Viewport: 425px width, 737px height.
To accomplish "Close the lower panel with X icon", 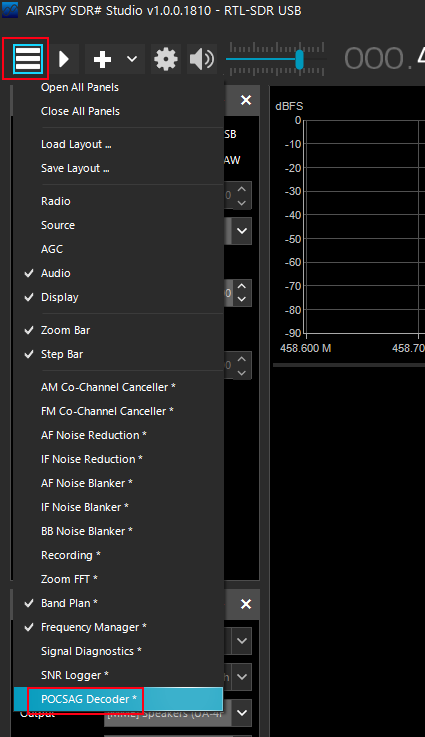I will point(246,604).
